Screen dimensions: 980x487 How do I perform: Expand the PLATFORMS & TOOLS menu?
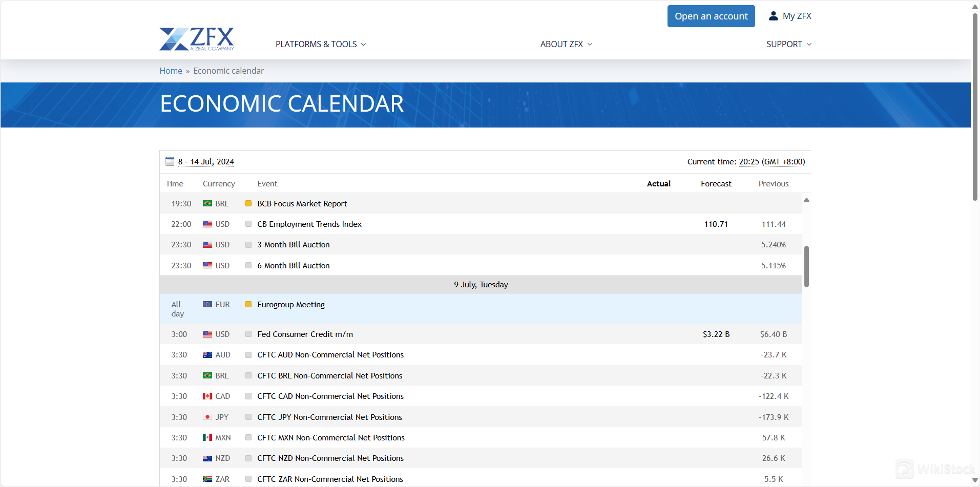[321, 44]
